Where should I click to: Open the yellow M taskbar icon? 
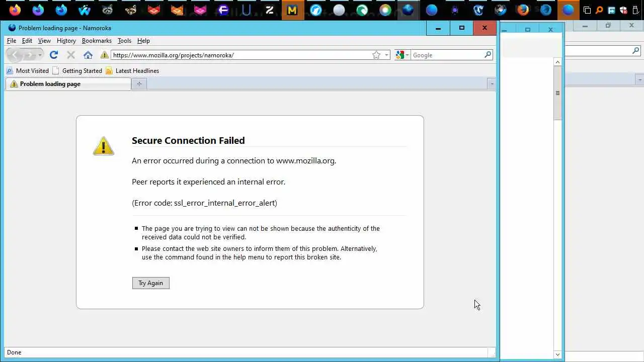pyautogui.click(x=293, y=10)
